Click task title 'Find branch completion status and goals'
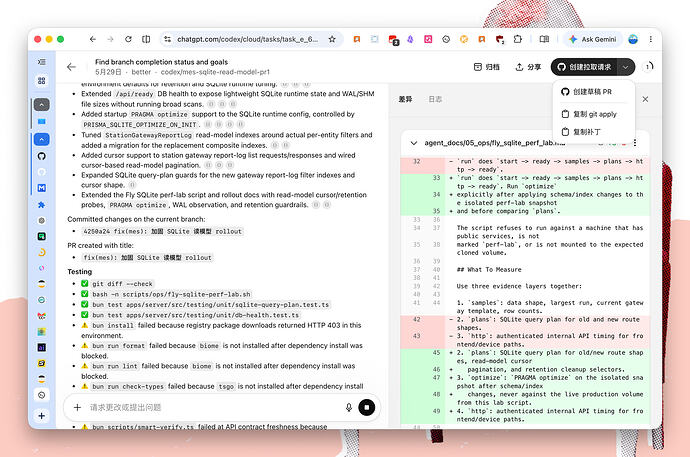The height and width of the screenshot is (457, 690). point(161,62)
